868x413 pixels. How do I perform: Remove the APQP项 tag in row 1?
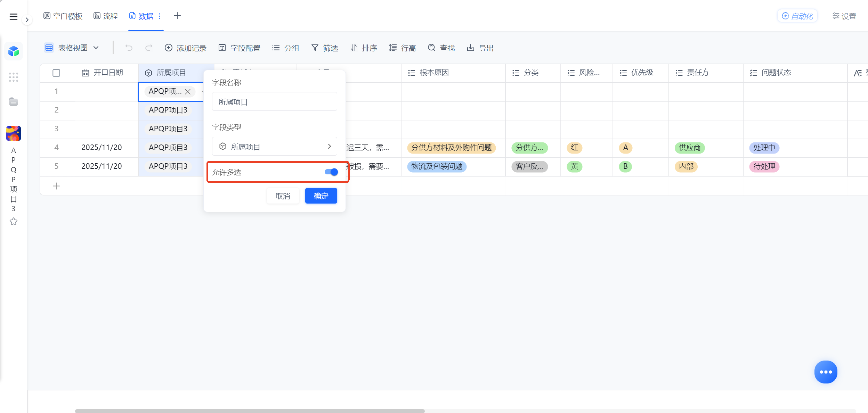pos(188,92)
